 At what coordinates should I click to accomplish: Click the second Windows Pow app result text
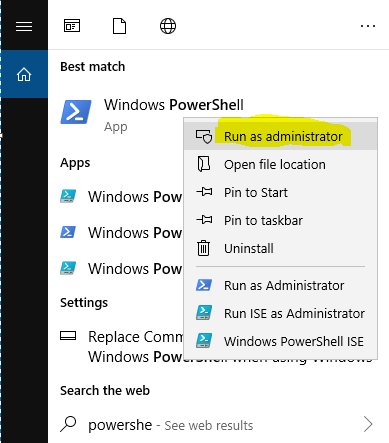coord(135,232)
